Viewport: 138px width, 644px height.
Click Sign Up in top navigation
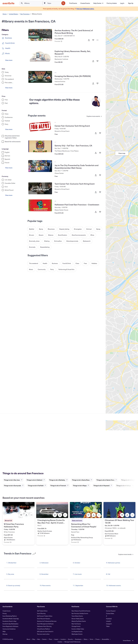click(x=130, y=3)
